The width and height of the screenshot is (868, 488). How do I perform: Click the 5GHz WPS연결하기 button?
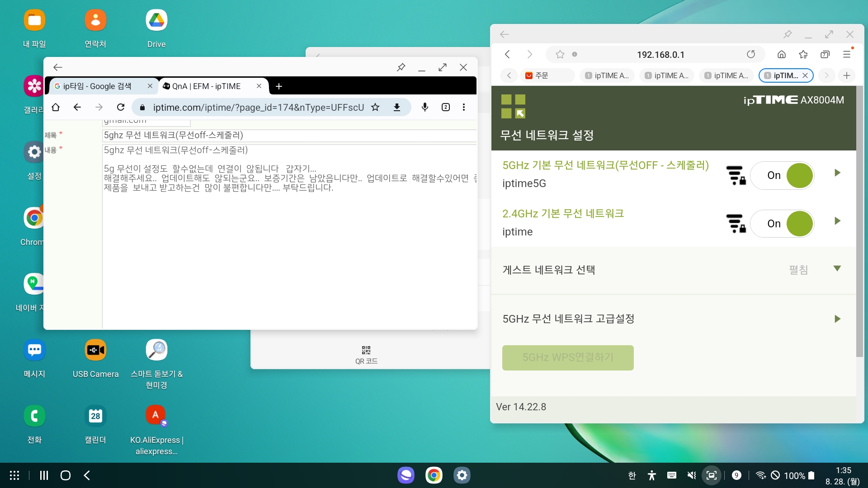568,358
